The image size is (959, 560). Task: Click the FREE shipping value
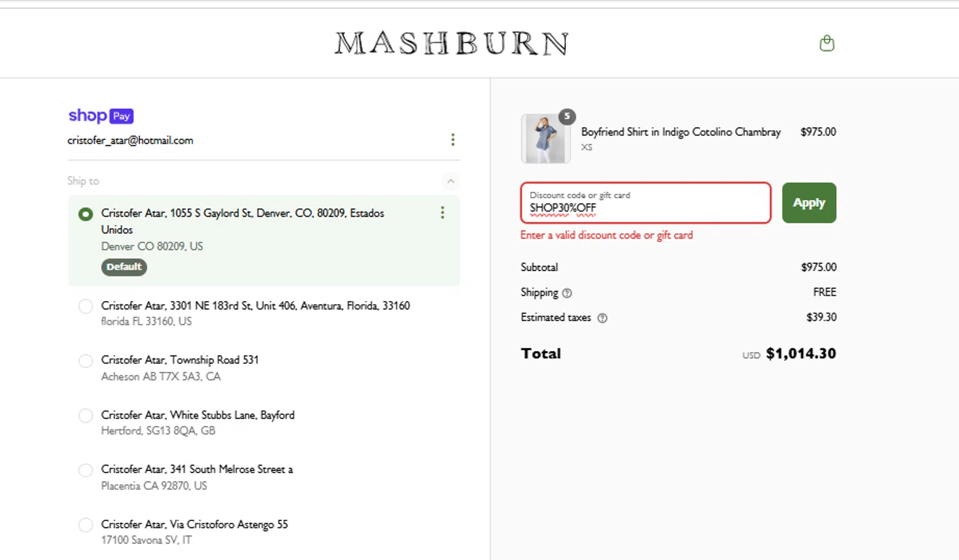(825, 292)
